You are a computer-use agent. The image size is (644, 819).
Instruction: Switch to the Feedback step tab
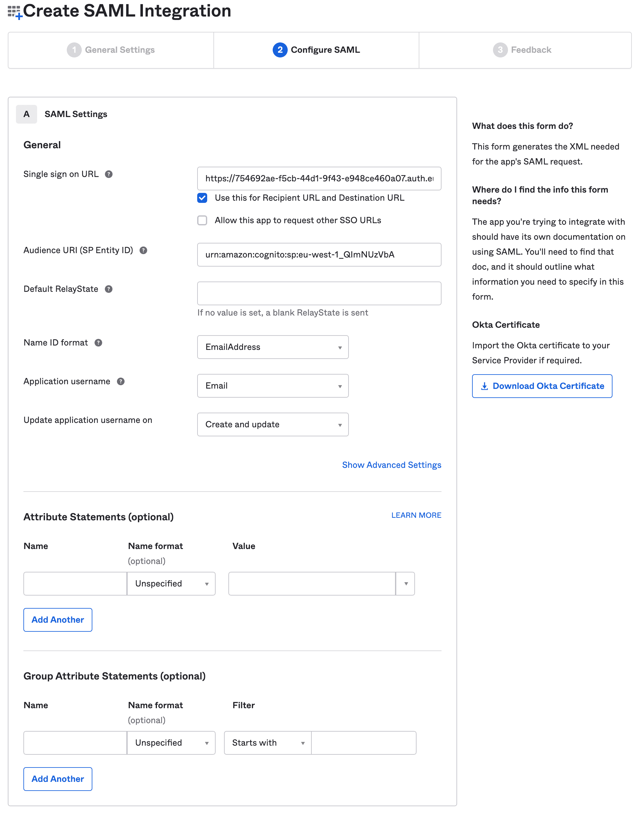522,50
